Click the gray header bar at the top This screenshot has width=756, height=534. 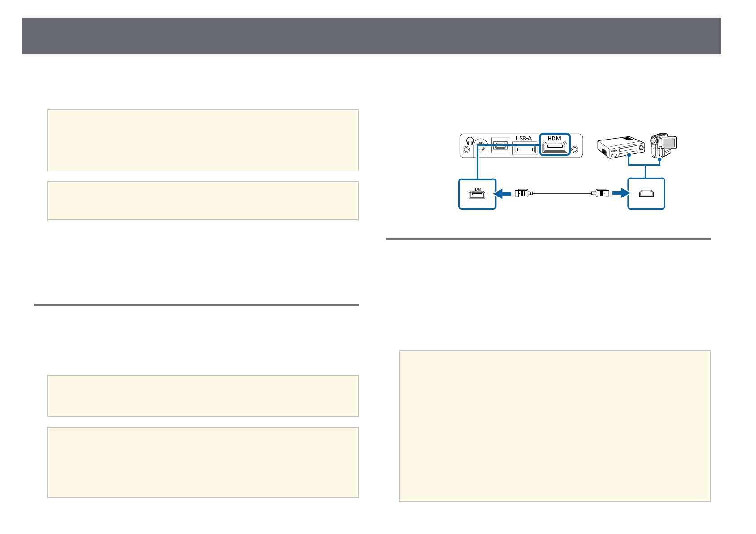click(x=371, y=36)
